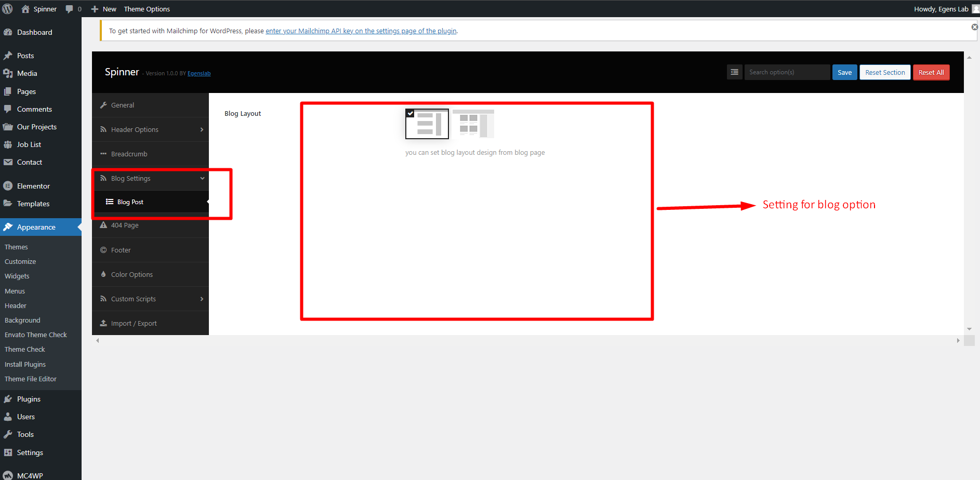Click the Import / Export upload icon

click(x=103, y=323)
